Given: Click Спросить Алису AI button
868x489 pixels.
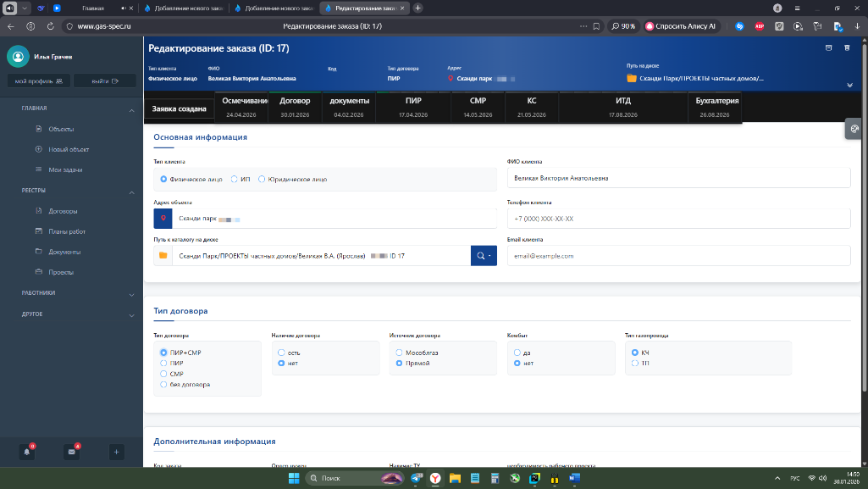Looking at the screenshot, I should click(681, 26).
